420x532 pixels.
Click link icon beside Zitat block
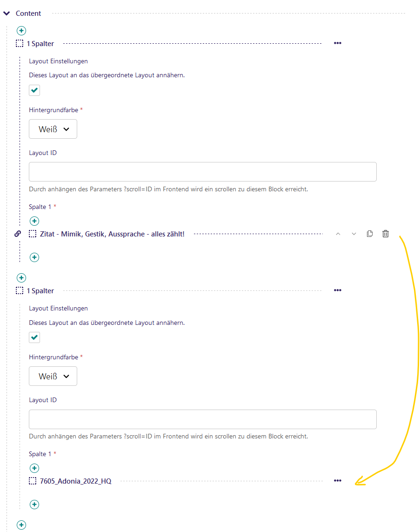[x=18, y=234]
